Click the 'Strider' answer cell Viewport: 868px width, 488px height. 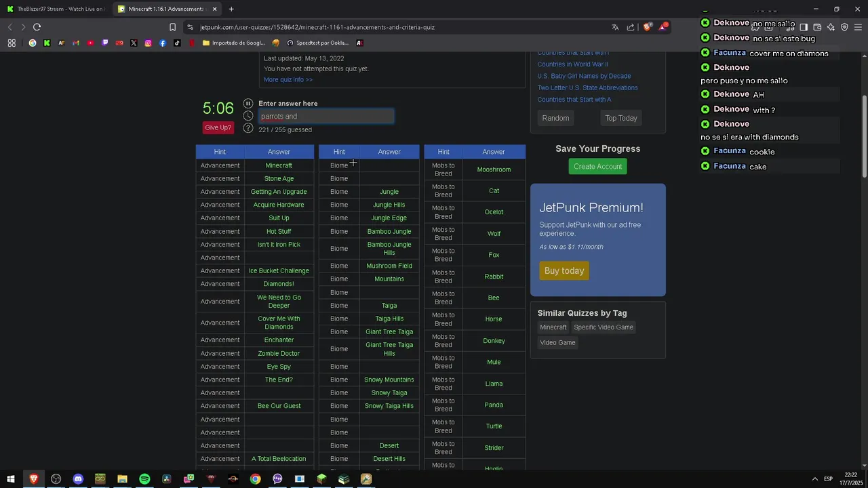coord(494,448)
